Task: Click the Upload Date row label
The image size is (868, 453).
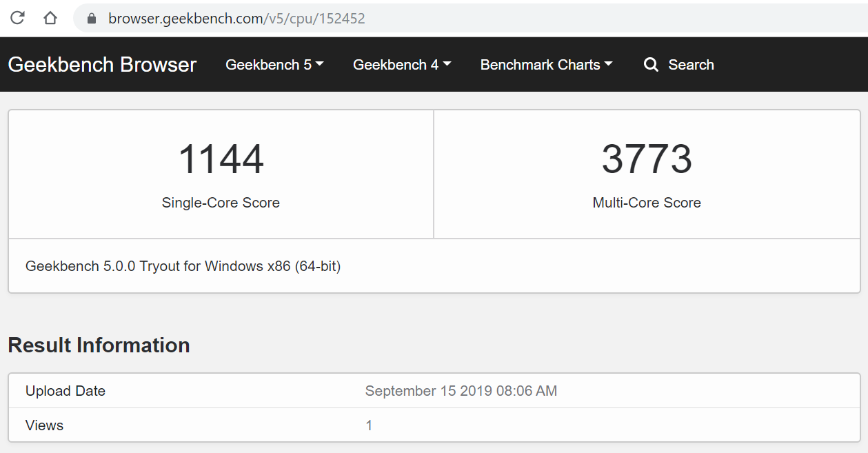Action: (x=65, y=391)
